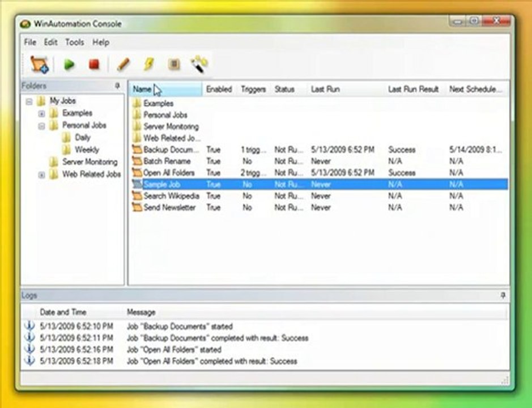Screen dimensions: 532x408
Task: Click the New Job toolbar icon
Action: [39, 64]
